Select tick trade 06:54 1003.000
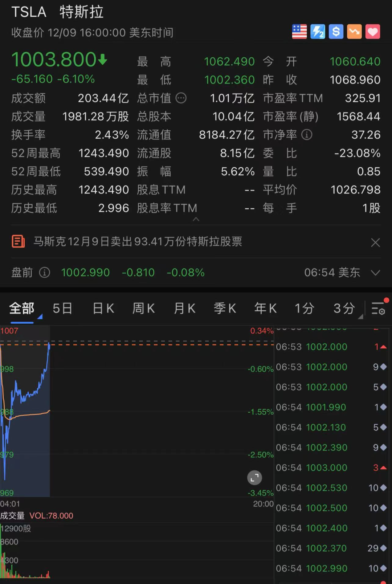 coord(331,467)
